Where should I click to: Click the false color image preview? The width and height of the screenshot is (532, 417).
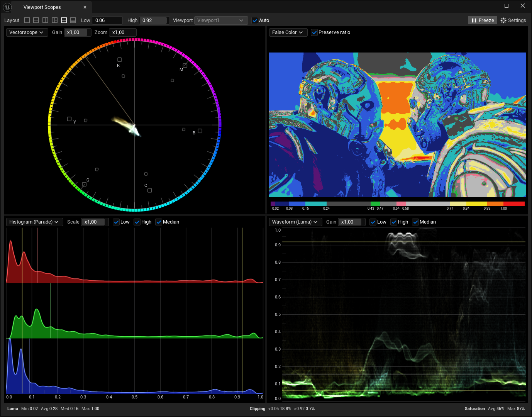click(x=398, y=125)
